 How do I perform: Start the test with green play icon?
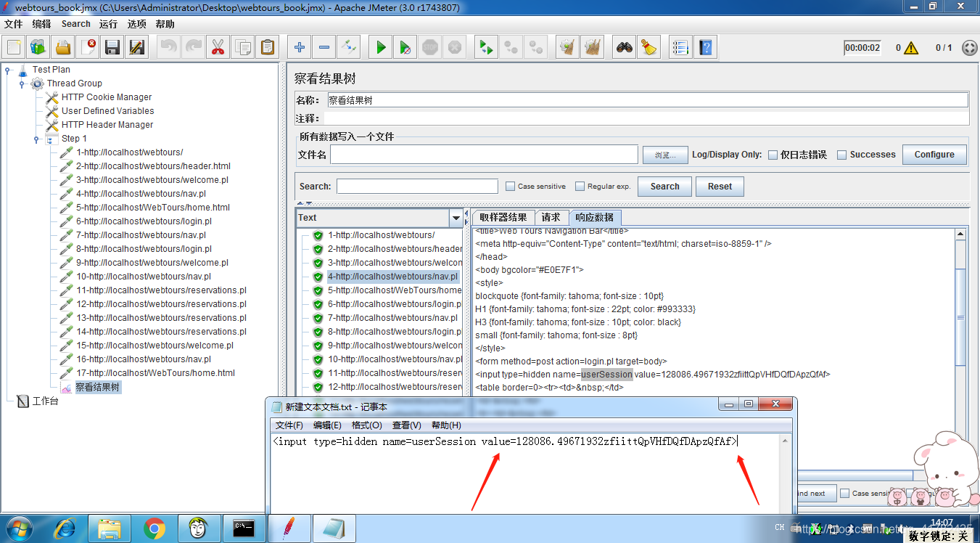381,48
